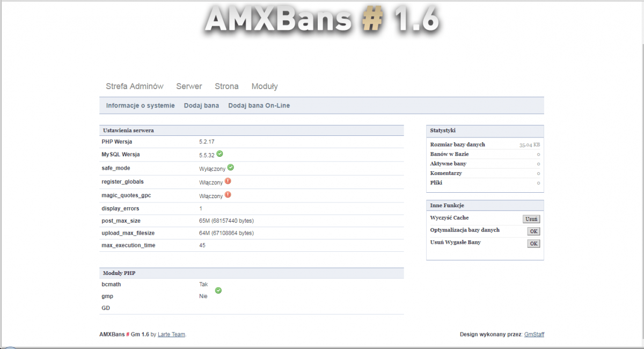This screenshot has height=349, width=644.
Task: Click the GD module label
Action: [106, 308]
